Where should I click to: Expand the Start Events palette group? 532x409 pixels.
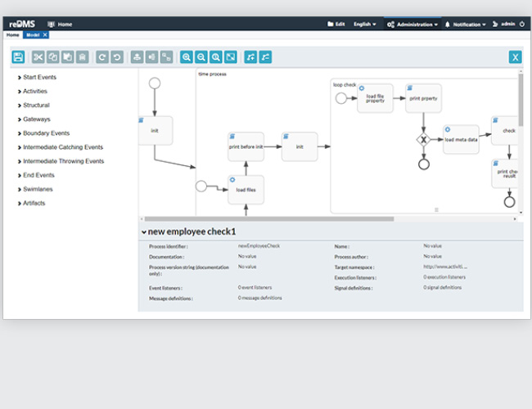[39, 78]
